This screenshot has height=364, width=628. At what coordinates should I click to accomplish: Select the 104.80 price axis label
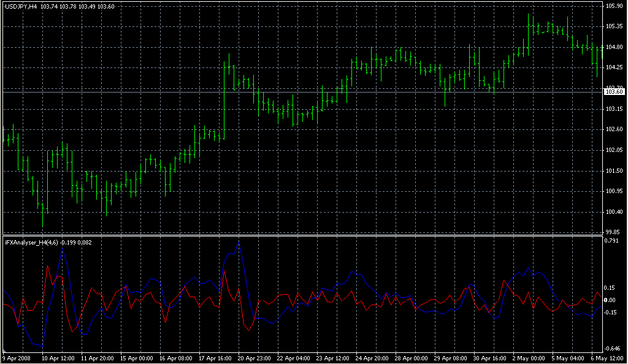tap(614, 47)
